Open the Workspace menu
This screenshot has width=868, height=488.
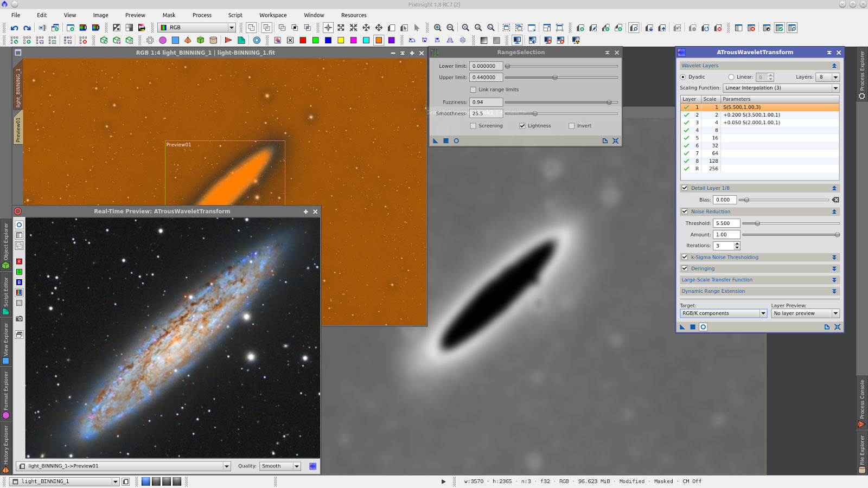pos(272,15)
